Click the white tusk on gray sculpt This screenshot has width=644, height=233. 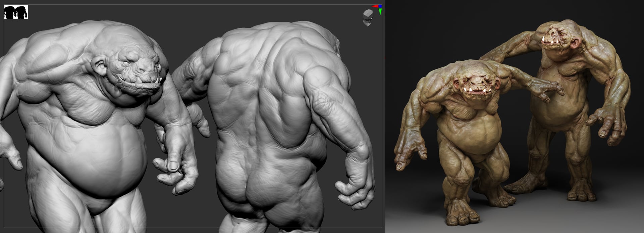click(161, 80)
